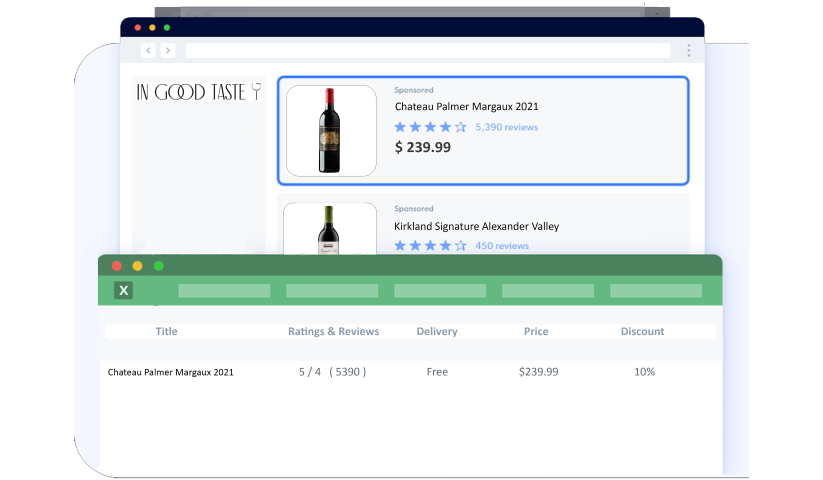This screenshot has width=823, height=480.
Task: Click the Sponsored label above Kirkland Signature
Action: [x=414, y=209]
